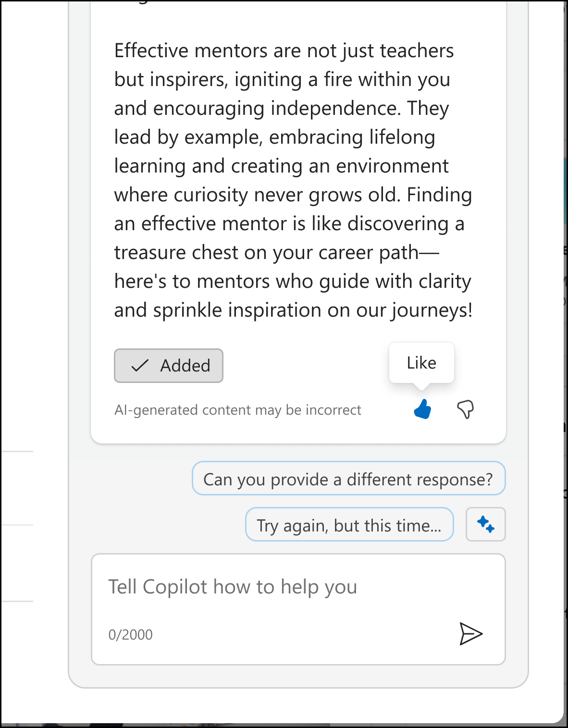The height and width of the screenshot is (728, 568).
Task: Click the 0/2000 character counter
Action: [x=131, y=634]
